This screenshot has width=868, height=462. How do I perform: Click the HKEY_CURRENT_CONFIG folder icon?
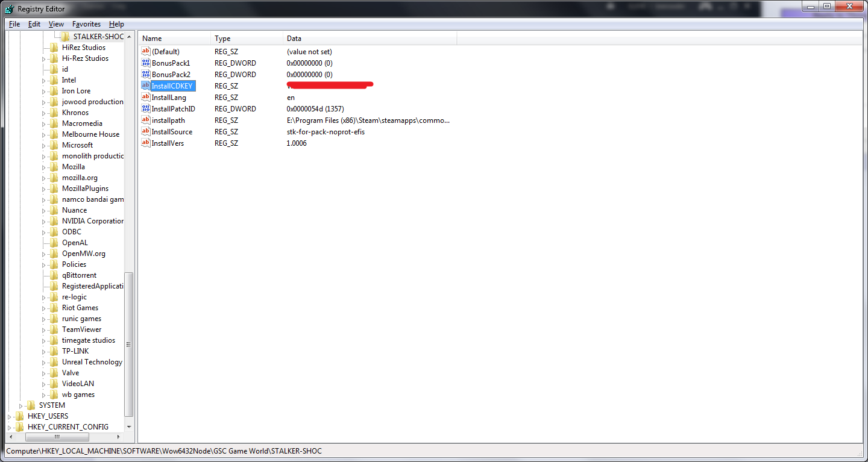tap(20, 426)
